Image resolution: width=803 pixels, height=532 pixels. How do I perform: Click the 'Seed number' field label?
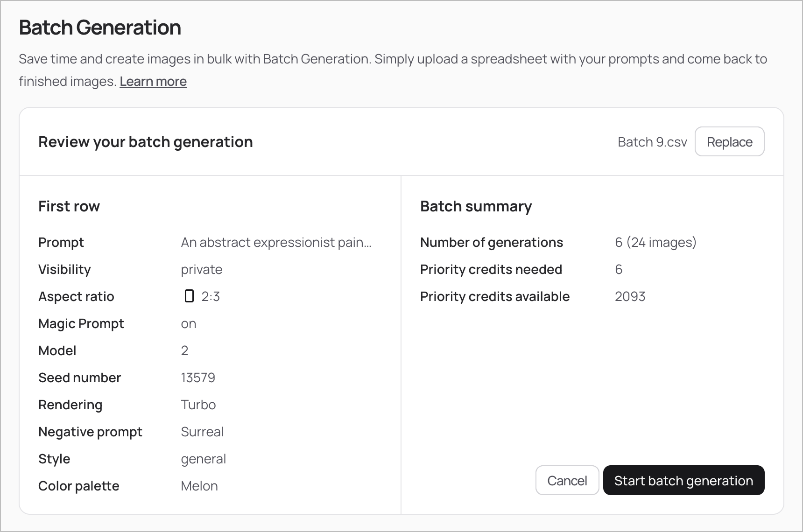click(x=79, y=378)
